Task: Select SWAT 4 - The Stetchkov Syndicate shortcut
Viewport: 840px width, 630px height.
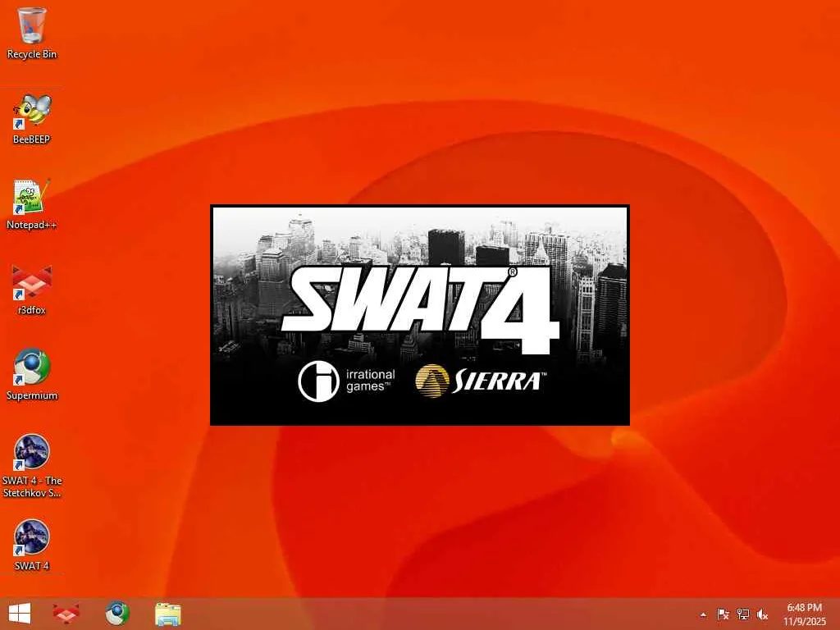Action: pyautogui.click(x=32, y=466)
